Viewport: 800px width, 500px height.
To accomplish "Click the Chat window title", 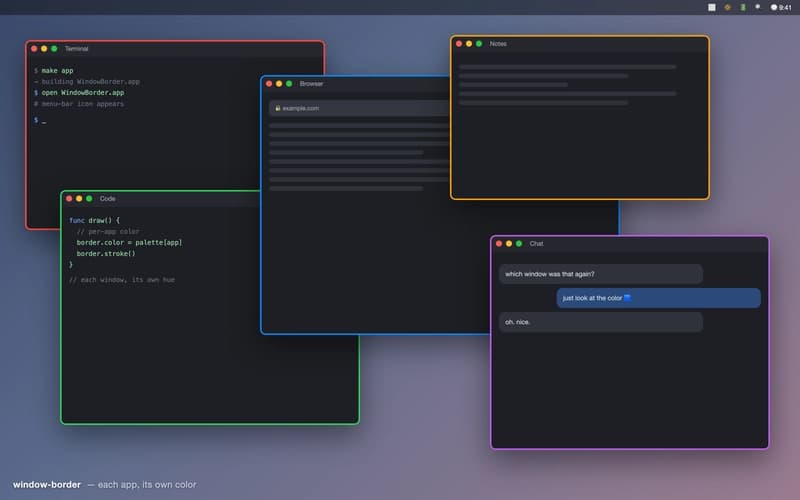I will point(537,244).
